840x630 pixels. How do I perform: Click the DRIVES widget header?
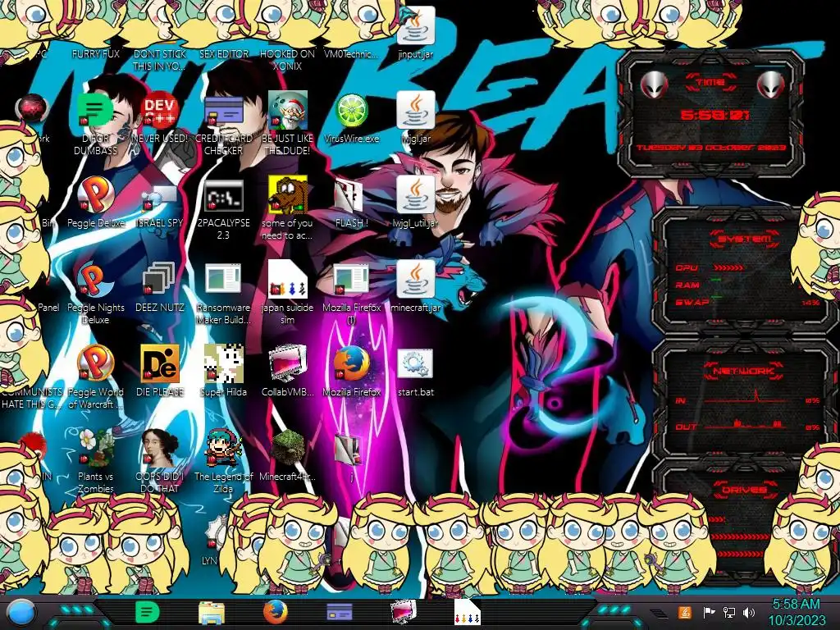(743, 489)
